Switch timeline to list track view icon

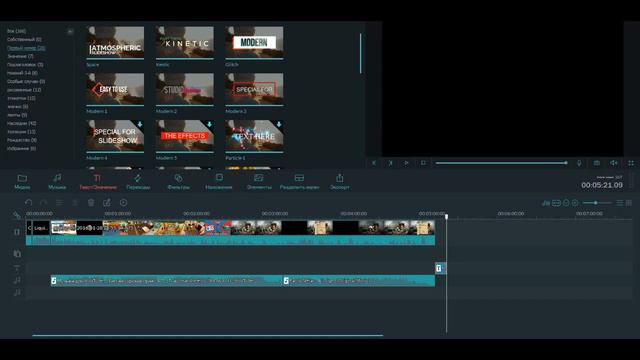tap(620, 203)
